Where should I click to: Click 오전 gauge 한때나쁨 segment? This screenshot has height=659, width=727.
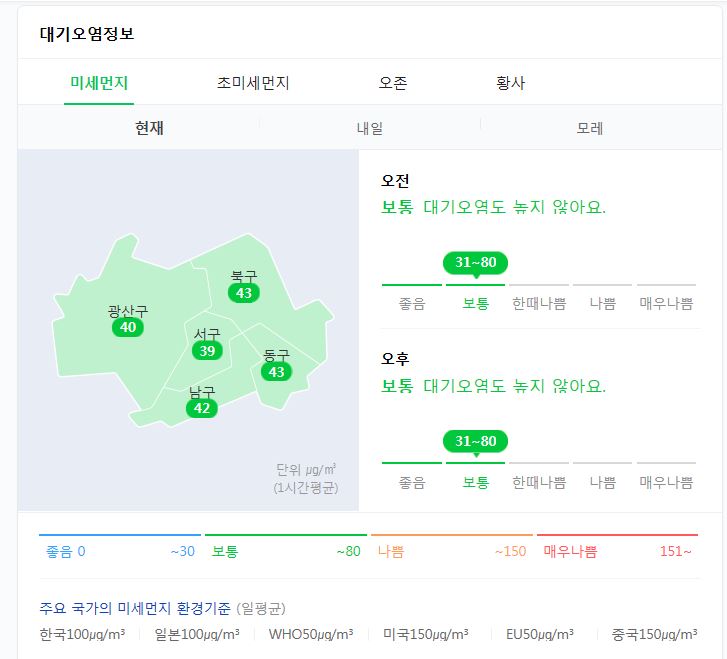[539, 303]
